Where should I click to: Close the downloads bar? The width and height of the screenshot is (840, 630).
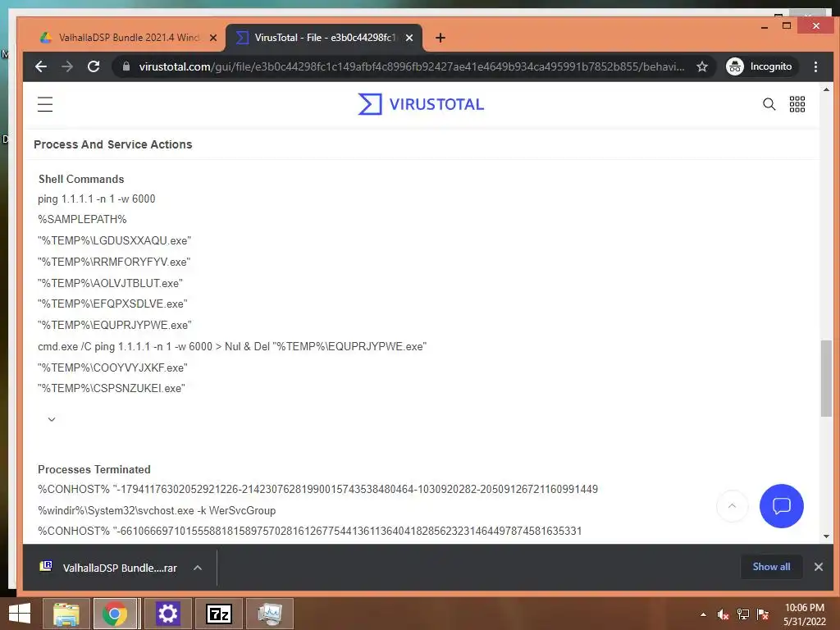point(818,567)
